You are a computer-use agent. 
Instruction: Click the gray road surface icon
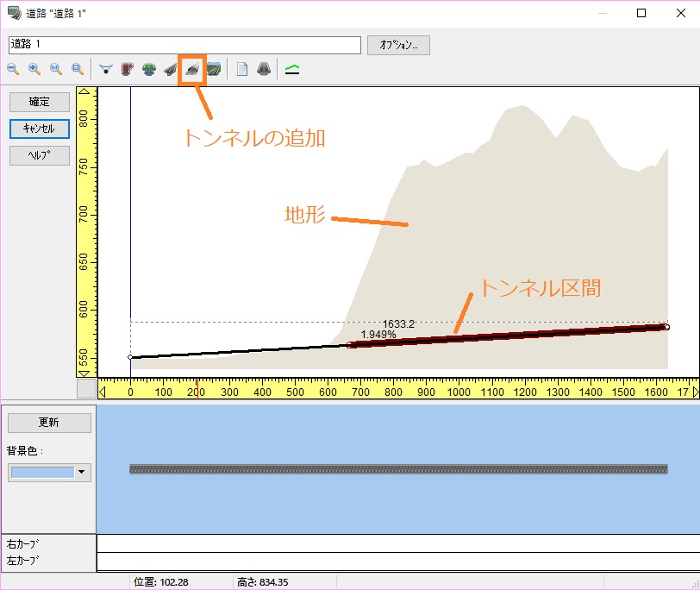264,69
